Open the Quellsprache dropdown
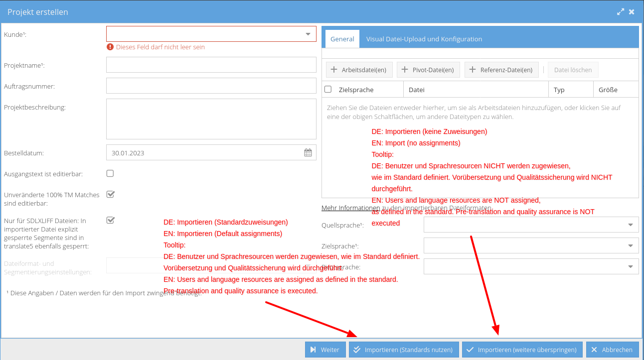 630,225
